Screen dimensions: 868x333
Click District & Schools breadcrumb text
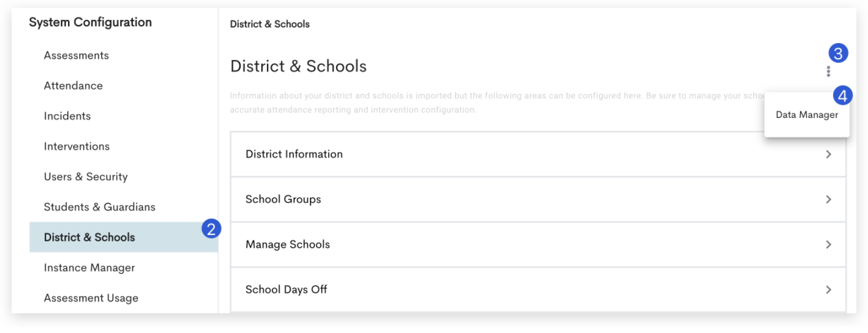coord(270,24)
